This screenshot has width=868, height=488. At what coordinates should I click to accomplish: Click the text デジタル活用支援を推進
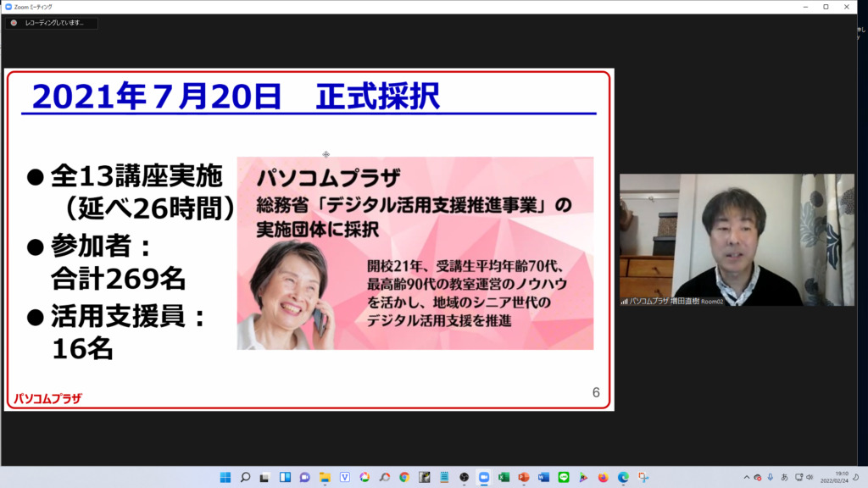[439, 320]
